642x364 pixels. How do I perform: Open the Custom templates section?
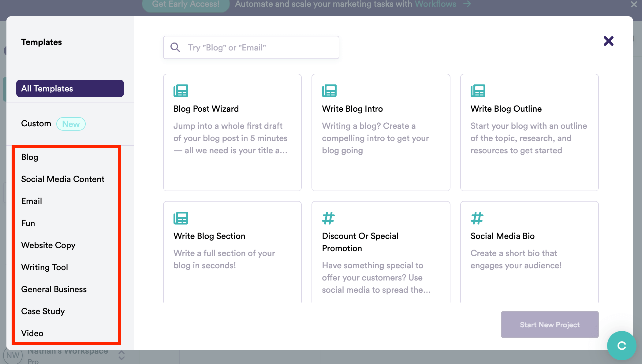pyautogui.click(x=36, y=124)
